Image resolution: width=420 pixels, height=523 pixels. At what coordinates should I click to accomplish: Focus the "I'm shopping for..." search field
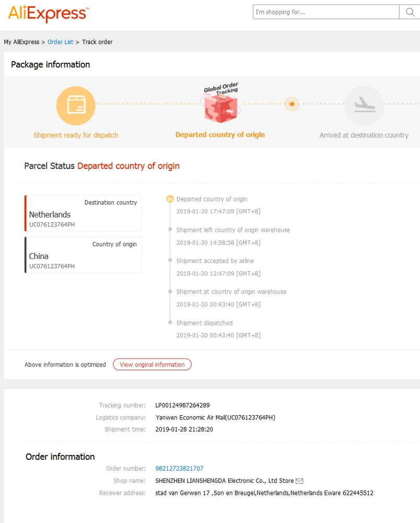(x=326, y=12)
